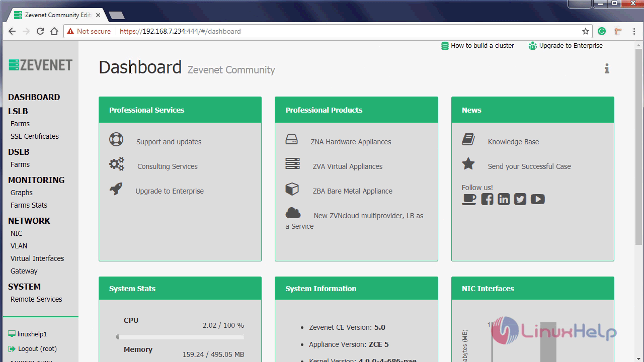Open the Chrome menu dots
Viewport: 644px width, 362px height.
pyautogui.click(x=634, y=31)
